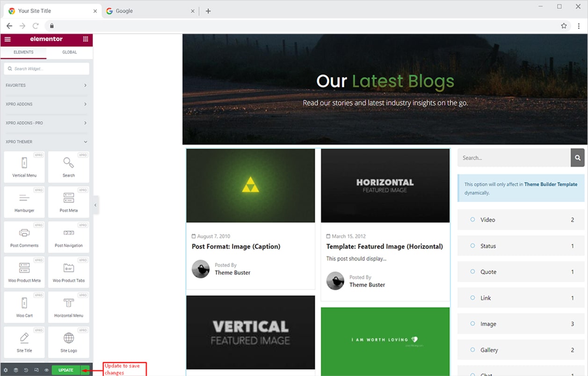Viewport: 588px width, 376px height.
Task: Click the green Update button
Action: tap(66, 370)
